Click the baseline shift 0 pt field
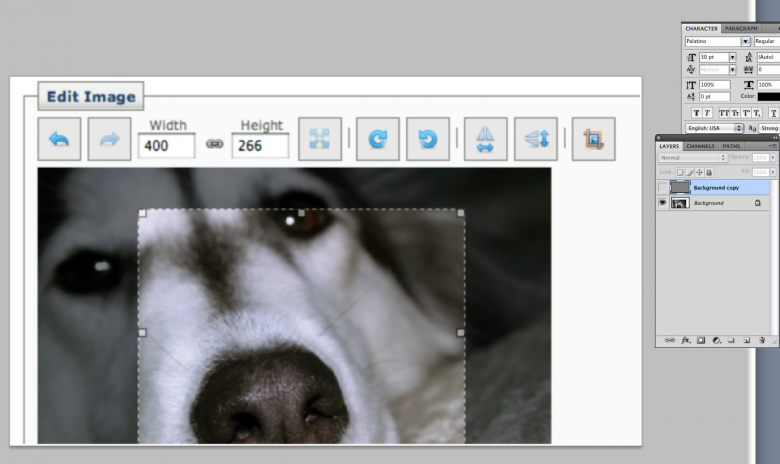Viewport: 780px width, 464px height. (x=715, y=96)
